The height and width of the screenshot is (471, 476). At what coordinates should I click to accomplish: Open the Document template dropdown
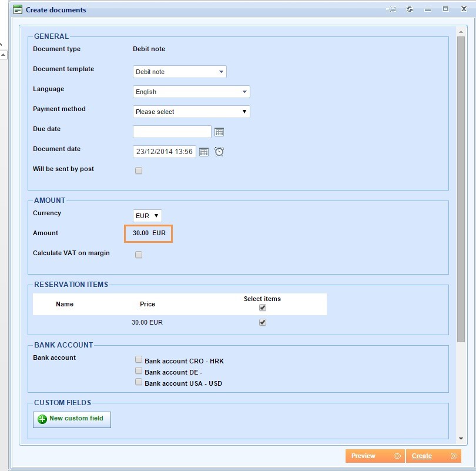[180, 72]
